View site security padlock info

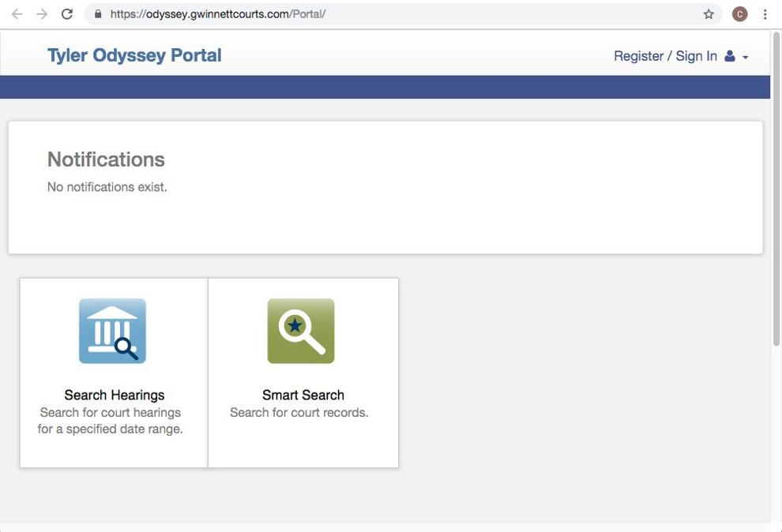point(98,14)
